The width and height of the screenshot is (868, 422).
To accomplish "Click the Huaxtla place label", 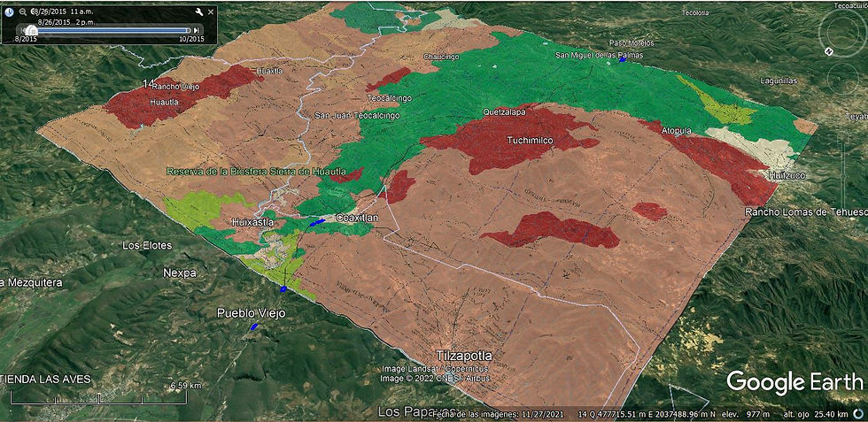I will click(x=271, y=71).
